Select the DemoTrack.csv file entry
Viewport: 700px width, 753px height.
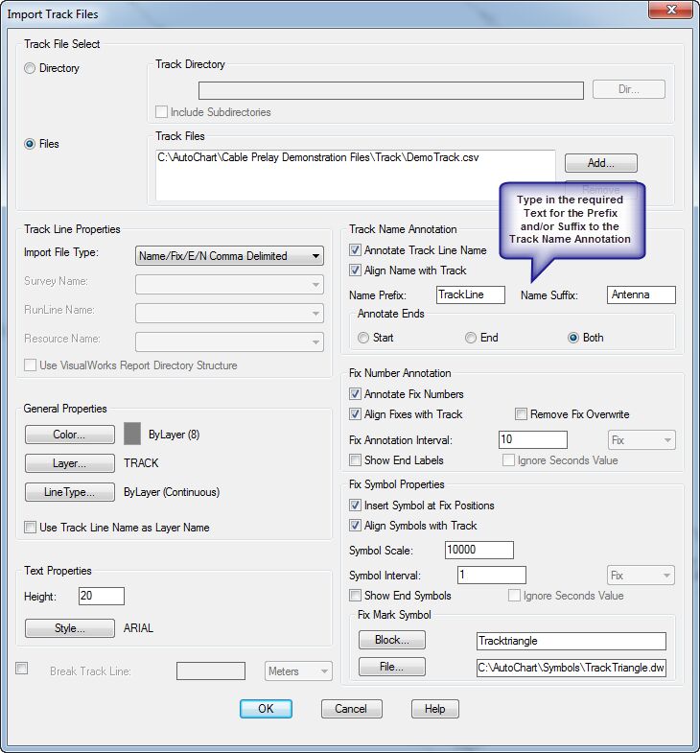point(317,157)
